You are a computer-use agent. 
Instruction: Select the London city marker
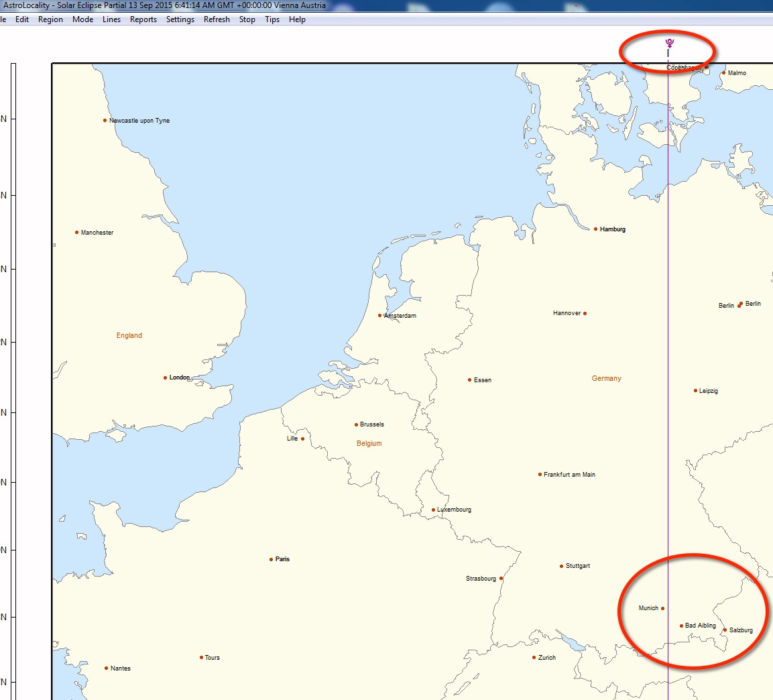tap(165, 377)
